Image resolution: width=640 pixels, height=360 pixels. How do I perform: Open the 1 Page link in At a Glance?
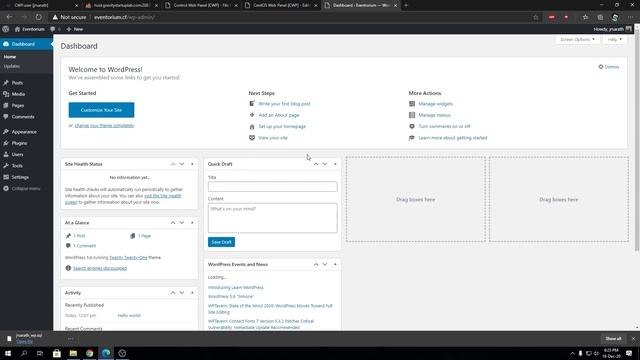[x=144, y=236]
